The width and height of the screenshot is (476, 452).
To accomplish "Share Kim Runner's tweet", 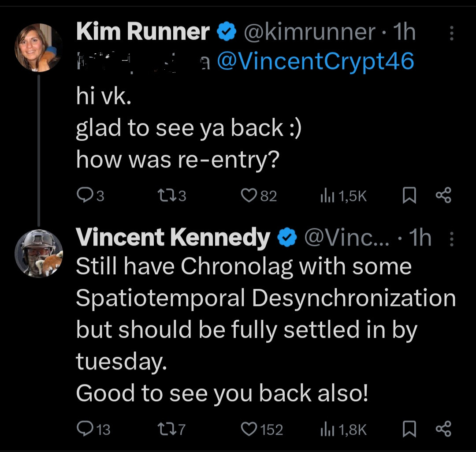I will (443, 196).
